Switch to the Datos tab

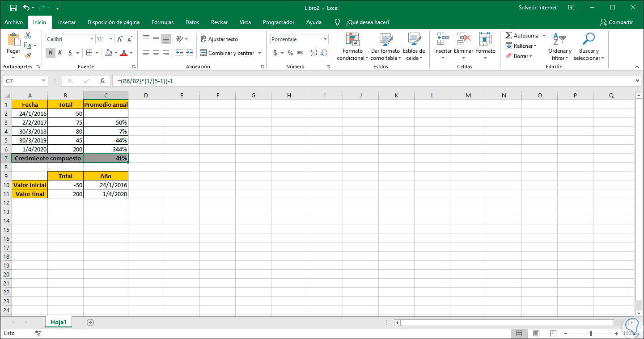pos(192,22)
